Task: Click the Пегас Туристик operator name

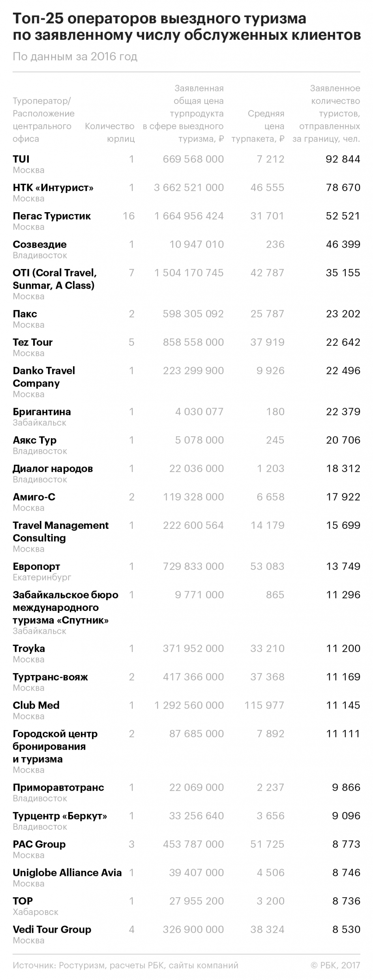Action: [x=52, y=216]
